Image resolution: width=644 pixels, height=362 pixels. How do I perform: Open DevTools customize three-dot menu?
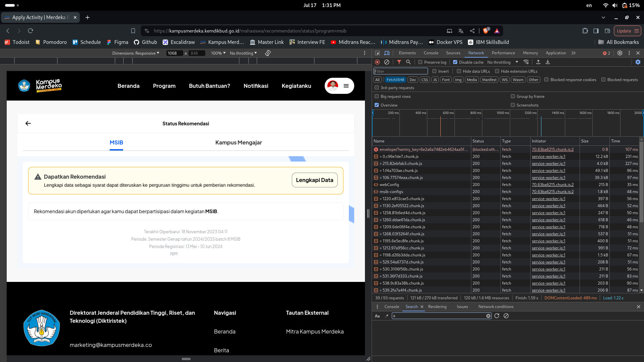[x=629, y=53]
